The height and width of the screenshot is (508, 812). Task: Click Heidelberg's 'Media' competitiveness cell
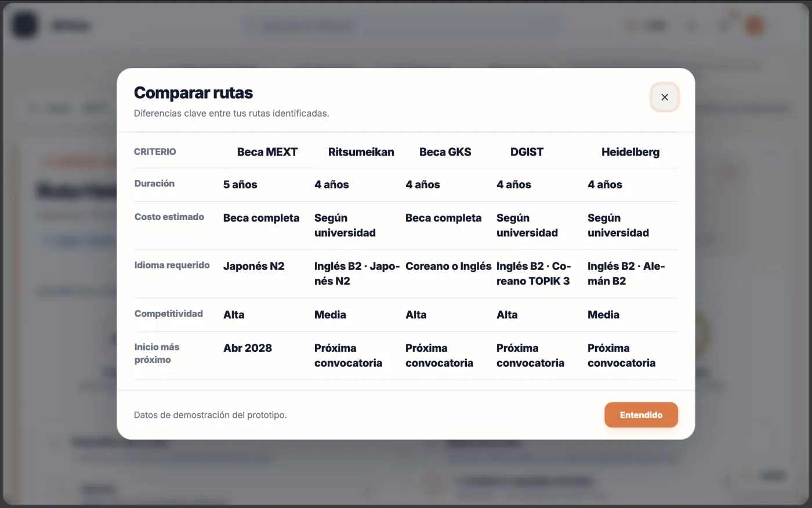[603, 315]
